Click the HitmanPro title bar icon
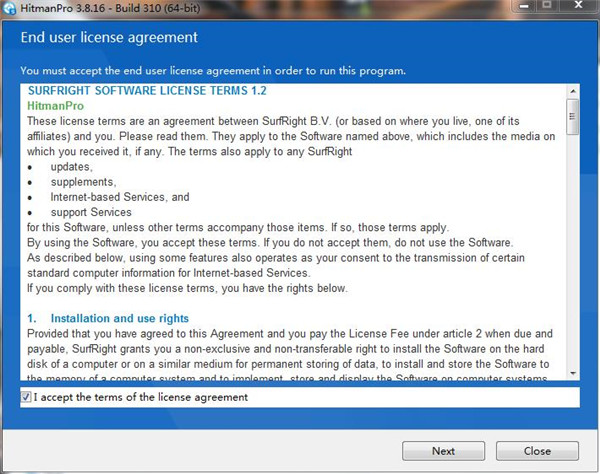 click(9, 8)
